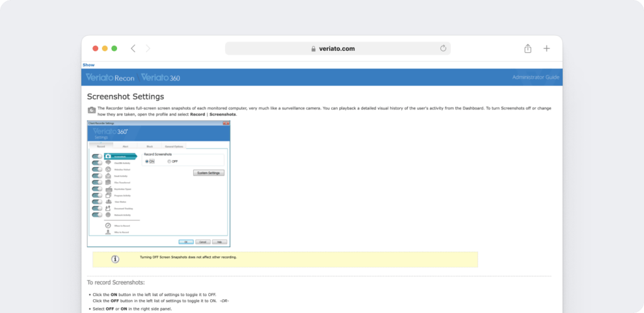Click the Help button in the settings dialog
The width and height of the screenshot is (644, 313).
click(x=219, y=242)
